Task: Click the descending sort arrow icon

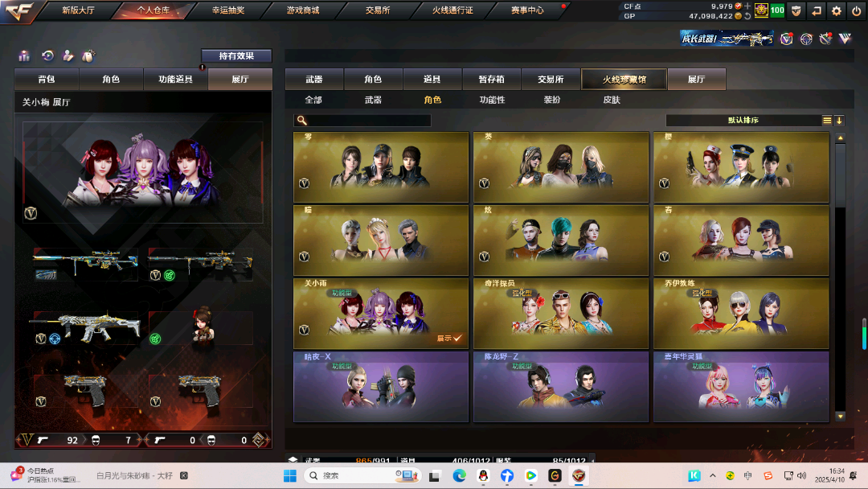Action: tap(839, 120)
